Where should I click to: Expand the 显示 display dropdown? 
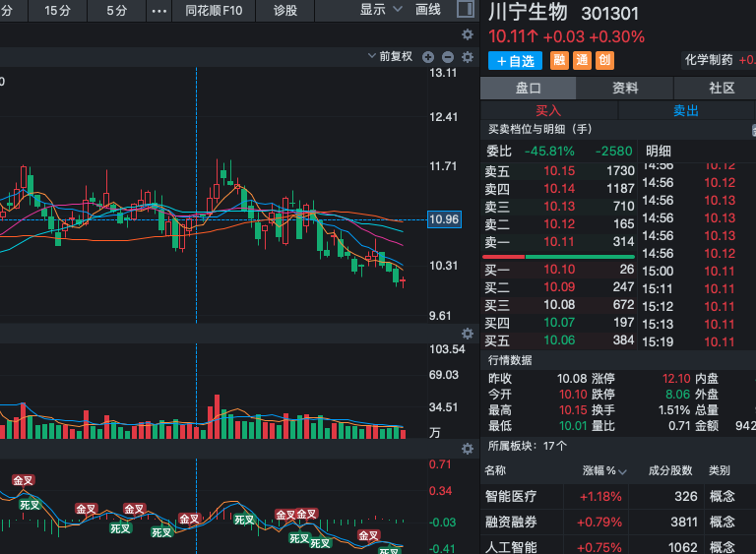point(380,10)
